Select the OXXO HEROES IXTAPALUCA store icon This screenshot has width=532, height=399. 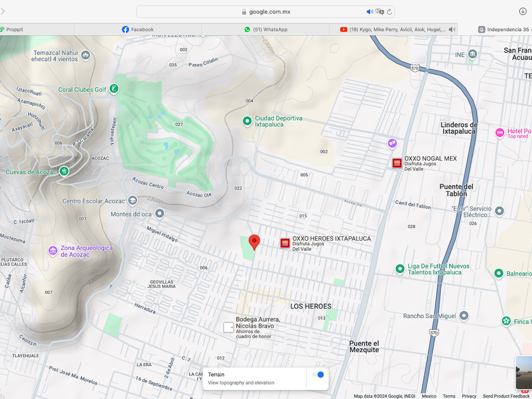point(285,243)
